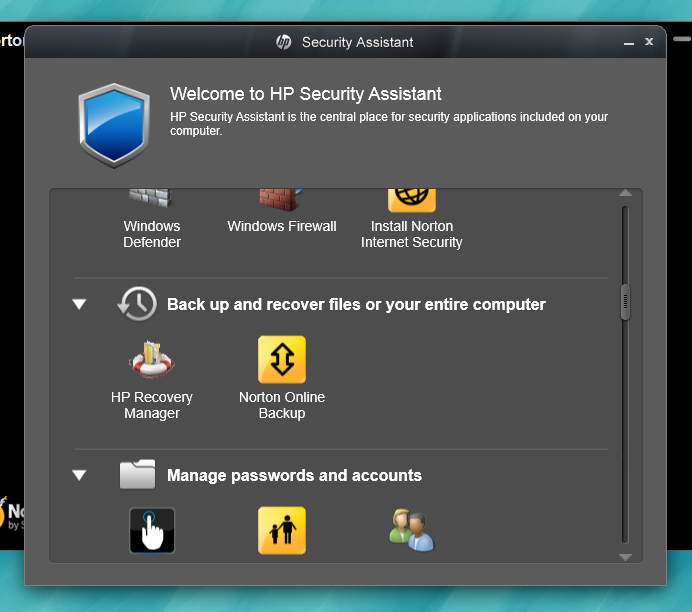Collapse the Back up and recover section
Viewport: 692px width, 612px height.
(79, 304)
